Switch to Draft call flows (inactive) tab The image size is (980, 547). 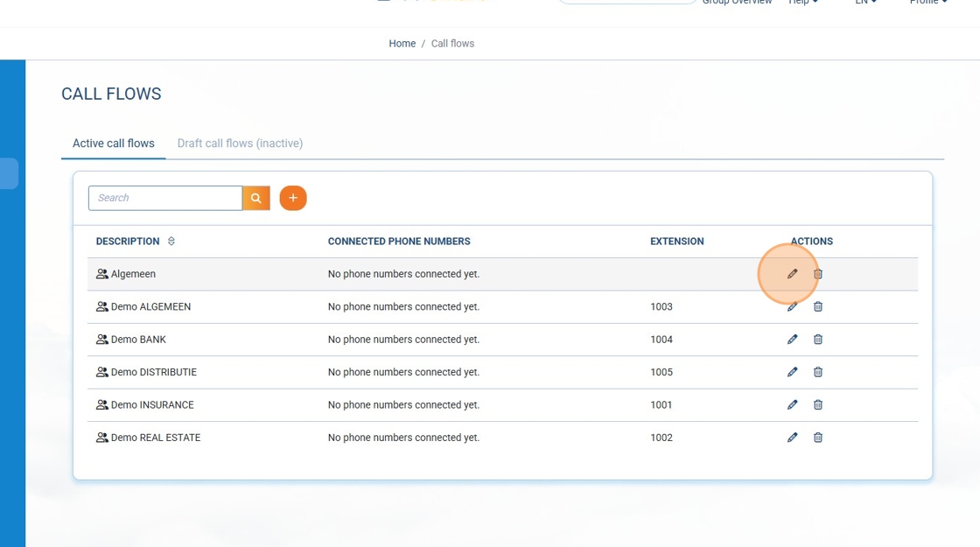click(x=240, y=144)
